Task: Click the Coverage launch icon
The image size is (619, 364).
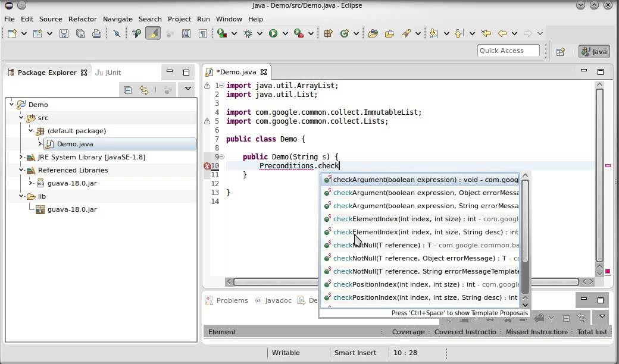Action: coord(222,33)
